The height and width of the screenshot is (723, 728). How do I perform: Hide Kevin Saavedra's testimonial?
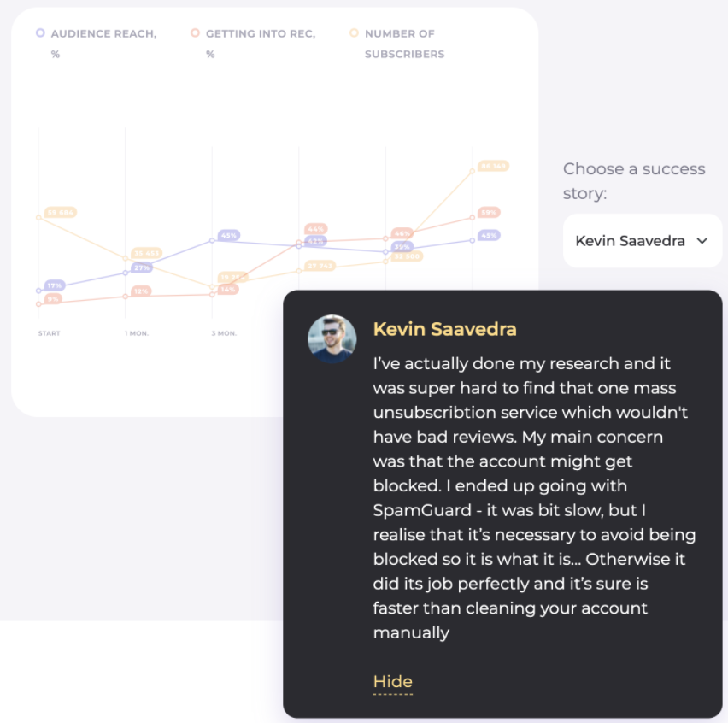point(392,681)
